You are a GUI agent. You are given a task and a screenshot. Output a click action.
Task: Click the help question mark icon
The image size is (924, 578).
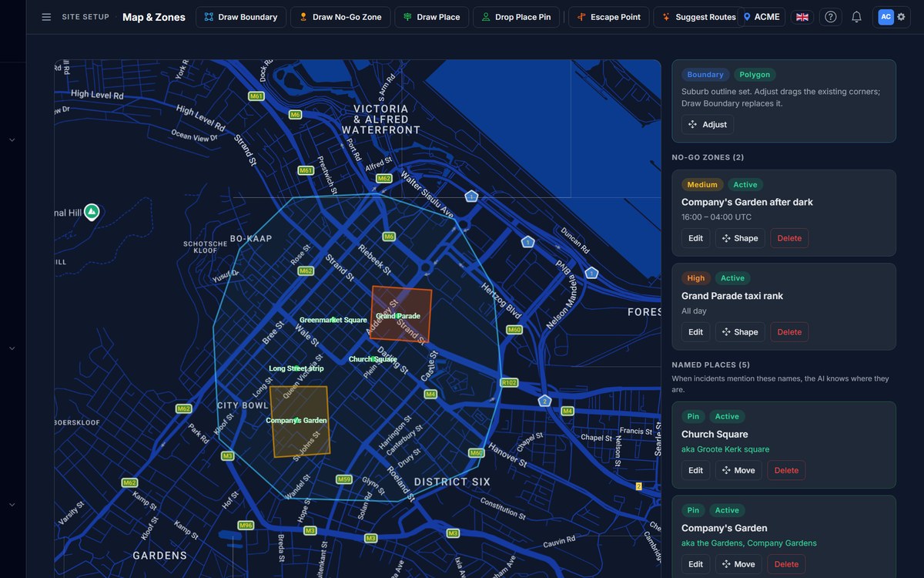(x=830, y=17)
